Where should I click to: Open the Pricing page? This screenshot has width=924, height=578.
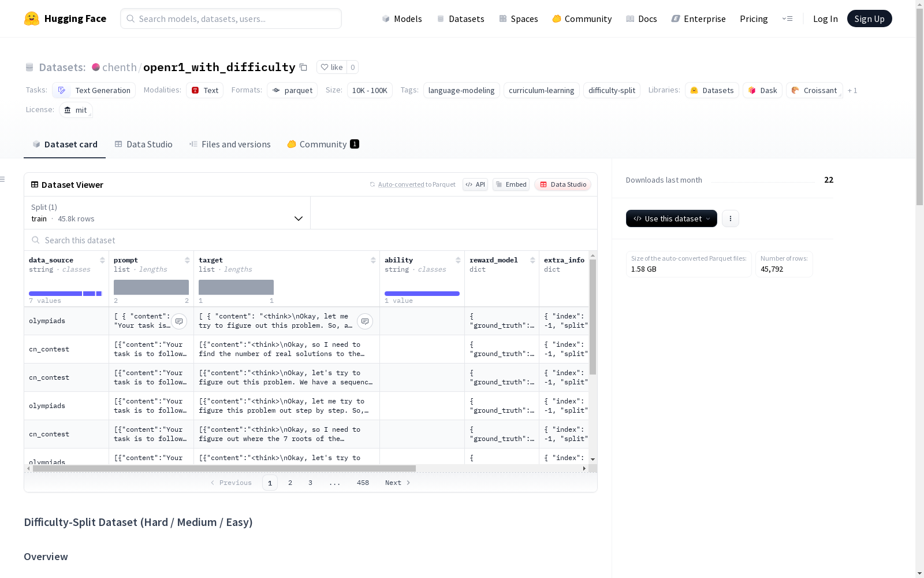[754, 18]
